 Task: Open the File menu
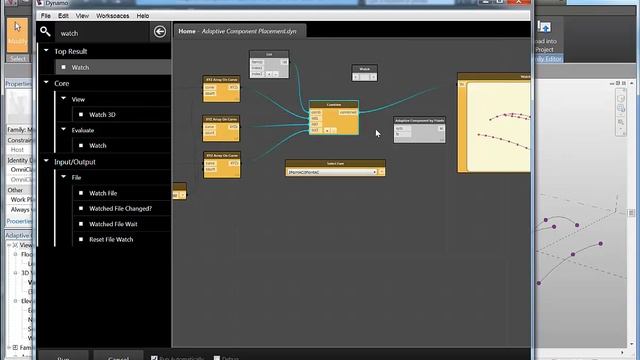point(46,16)
